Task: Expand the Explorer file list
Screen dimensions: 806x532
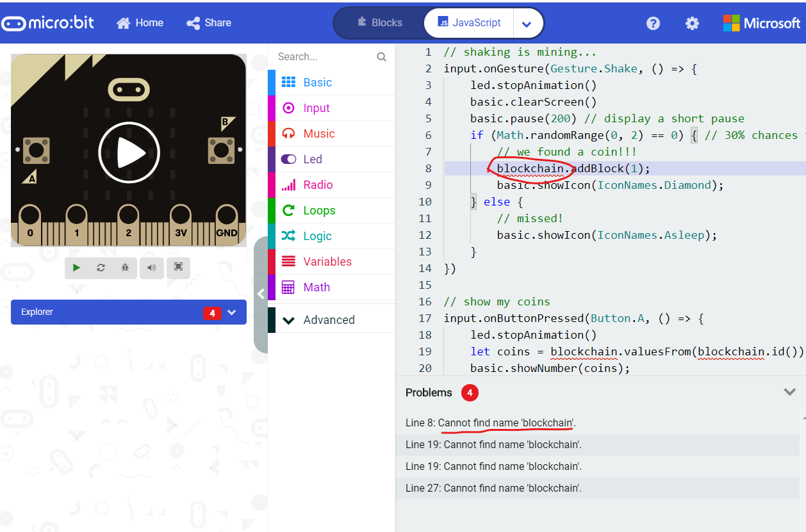Action: tap(231, 312)
